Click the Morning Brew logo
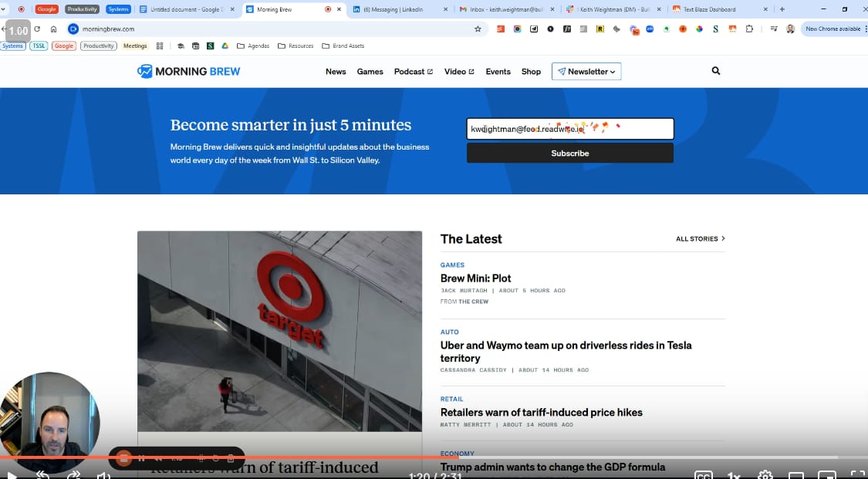868x479 pixels. [189, 72]
